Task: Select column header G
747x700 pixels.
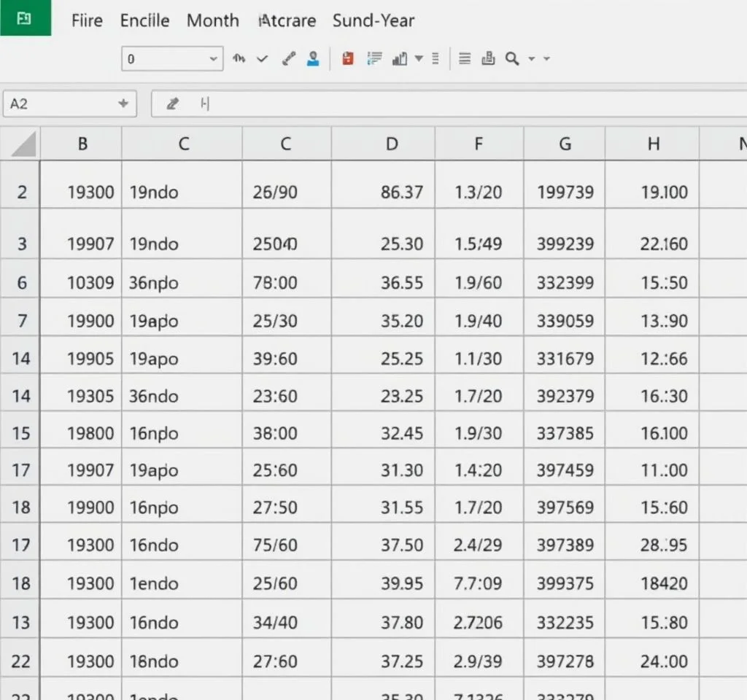Action: tap(565, 144)
